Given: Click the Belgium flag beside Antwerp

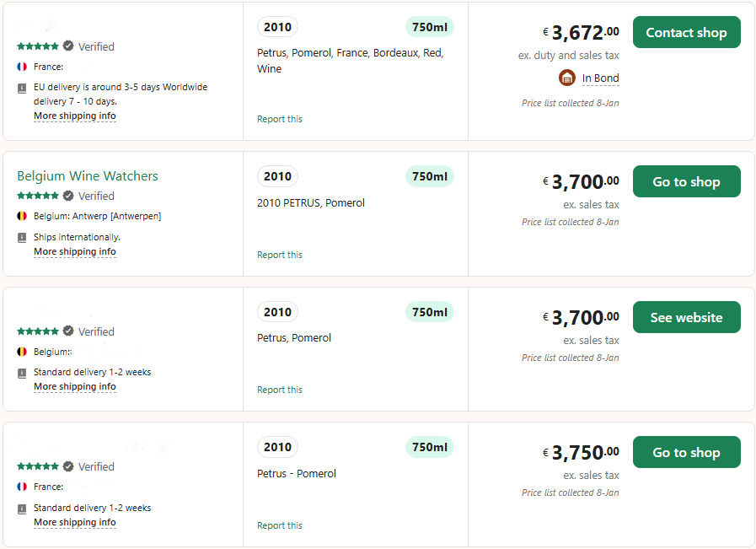Looking at the screenshot, I should click(22, 216).
